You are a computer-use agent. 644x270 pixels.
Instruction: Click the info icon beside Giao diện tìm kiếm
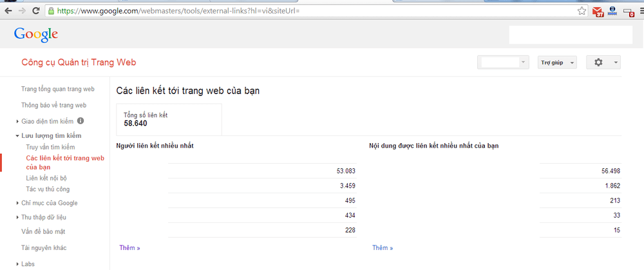80,121
